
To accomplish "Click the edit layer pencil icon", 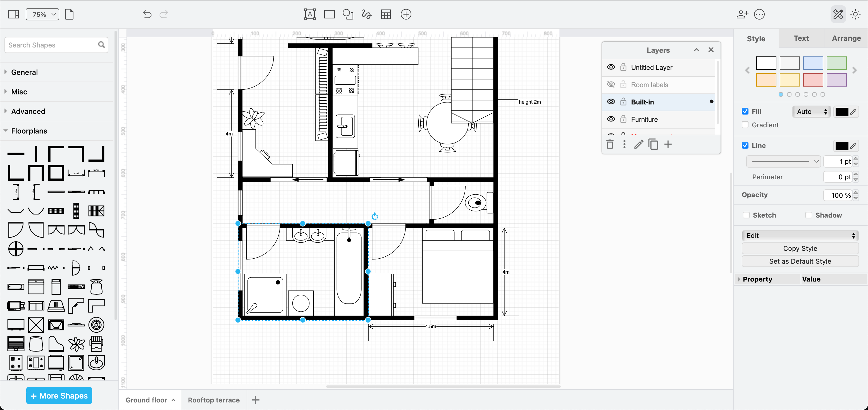I will [x=639, y=144].
